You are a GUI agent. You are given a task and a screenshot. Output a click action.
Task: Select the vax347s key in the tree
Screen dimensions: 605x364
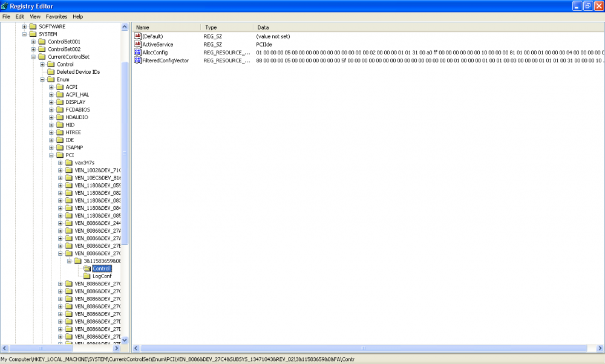click(x=77, y=163)
